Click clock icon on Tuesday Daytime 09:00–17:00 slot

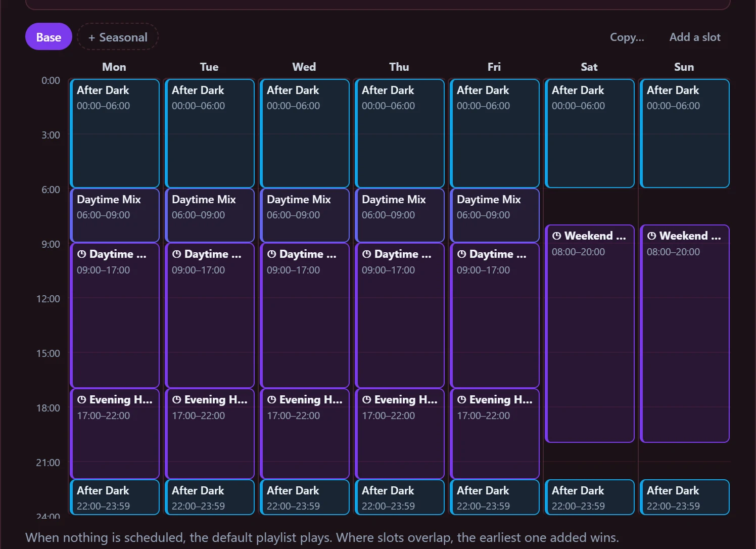tap(176, 254)
